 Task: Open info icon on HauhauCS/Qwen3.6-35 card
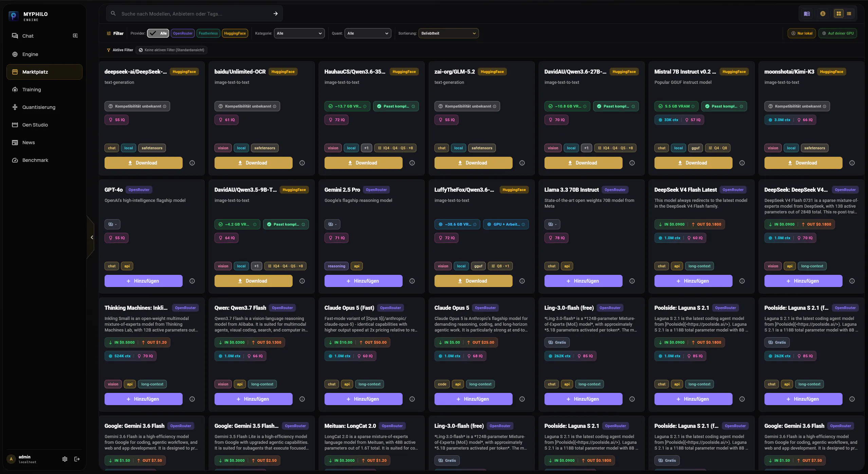coord(412,163)
